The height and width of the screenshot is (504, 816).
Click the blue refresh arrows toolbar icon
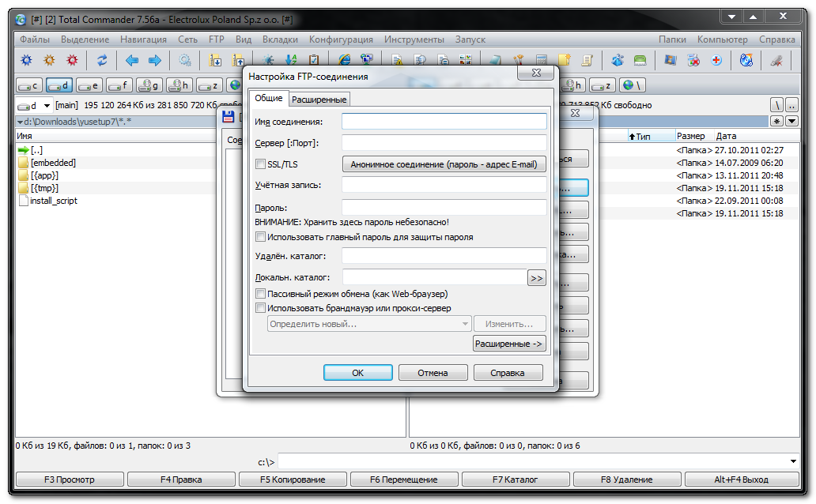(102, 60)
